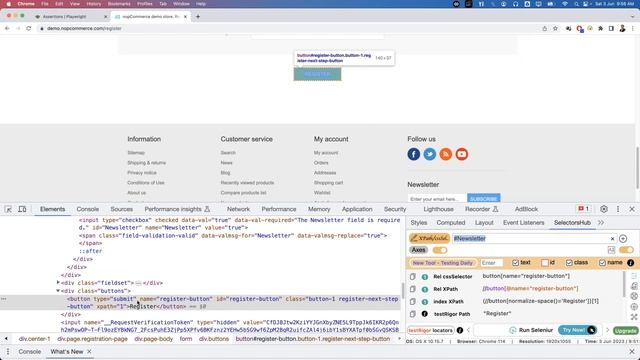Activate the DevTools inspect element picker
The image size is (640, 360).
coord(8,209)
